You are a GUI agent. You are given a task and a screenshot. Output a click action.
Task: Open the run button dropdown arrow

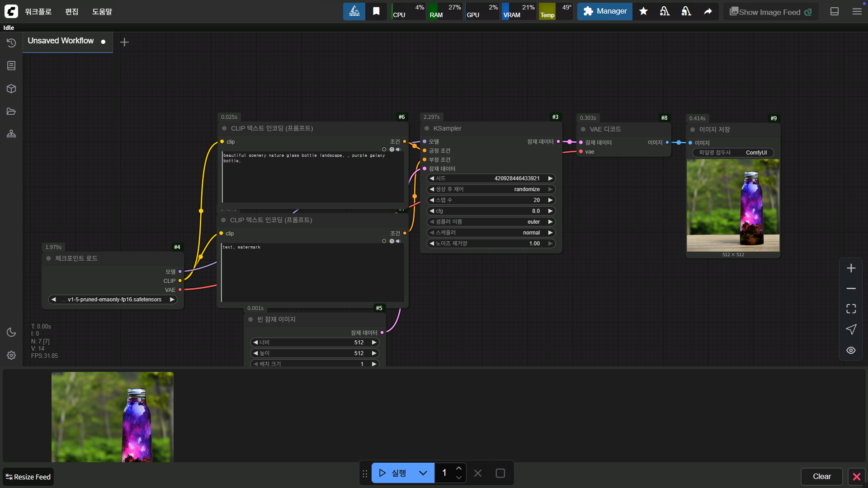pos(423,473)
